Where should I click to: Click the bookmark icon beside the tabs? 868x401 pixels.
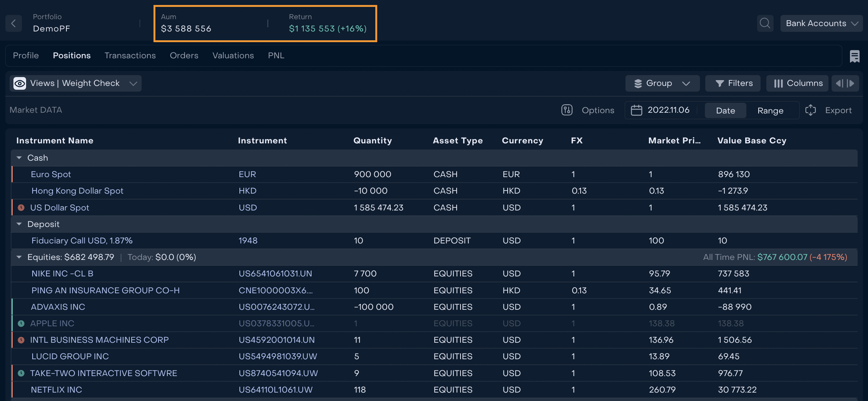tap(855, 56)
